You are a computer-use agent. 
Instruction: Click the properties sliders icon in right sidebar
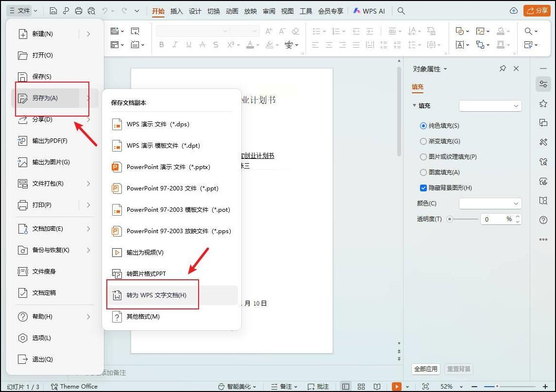(543, 84)
